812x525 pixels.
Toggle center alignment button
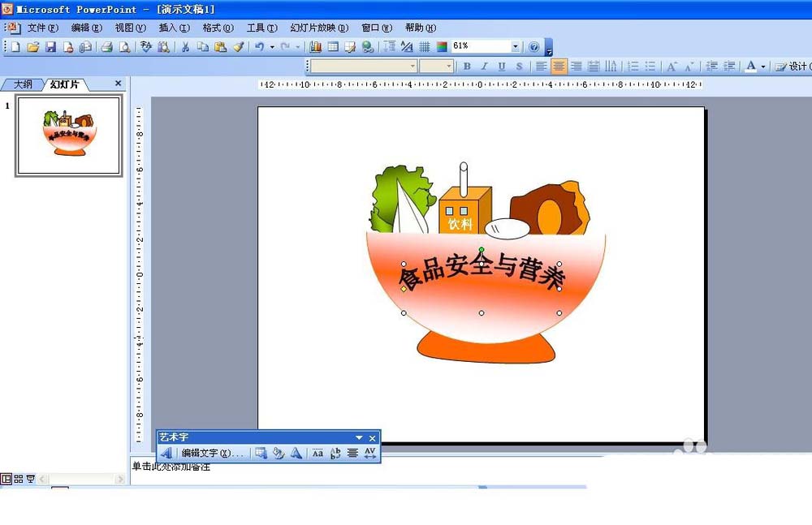(x=559, y=67)
